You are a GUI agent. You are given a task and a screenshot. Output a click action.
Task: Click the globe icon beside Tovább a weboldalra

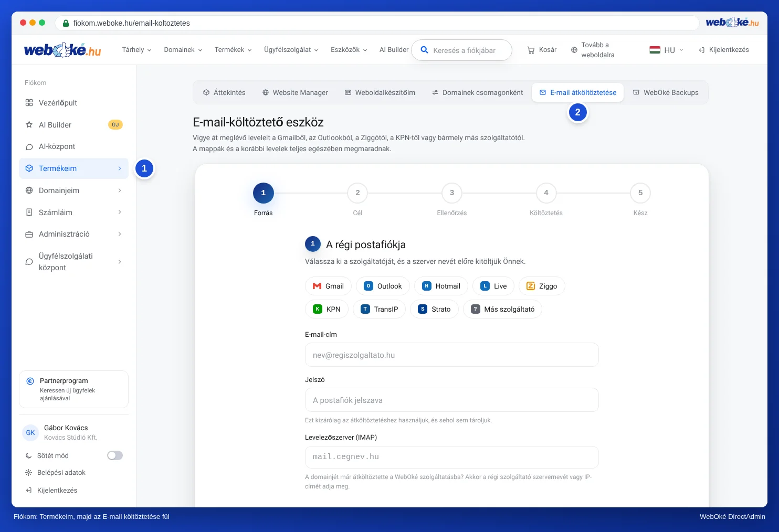(574, 50)
